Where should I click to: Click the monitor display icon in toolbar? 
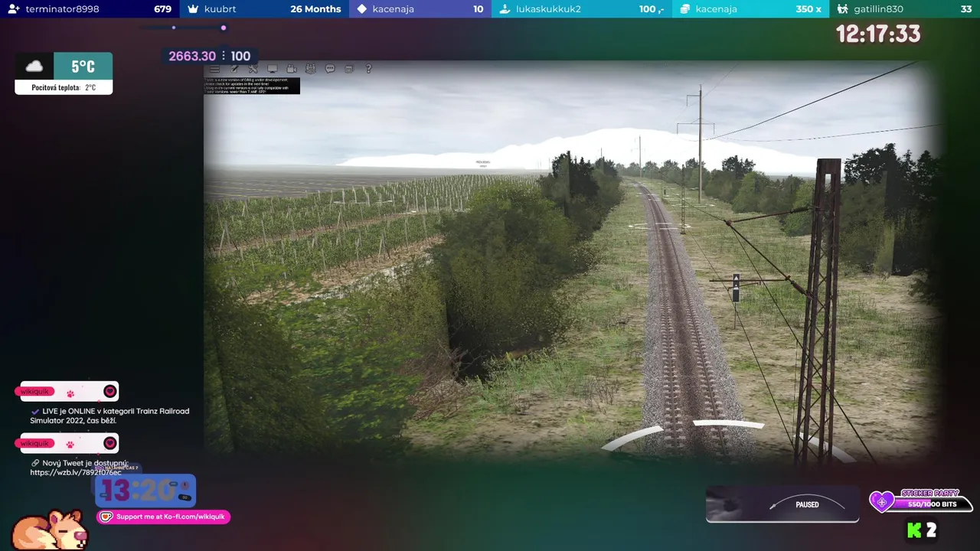tap(272, 69)
